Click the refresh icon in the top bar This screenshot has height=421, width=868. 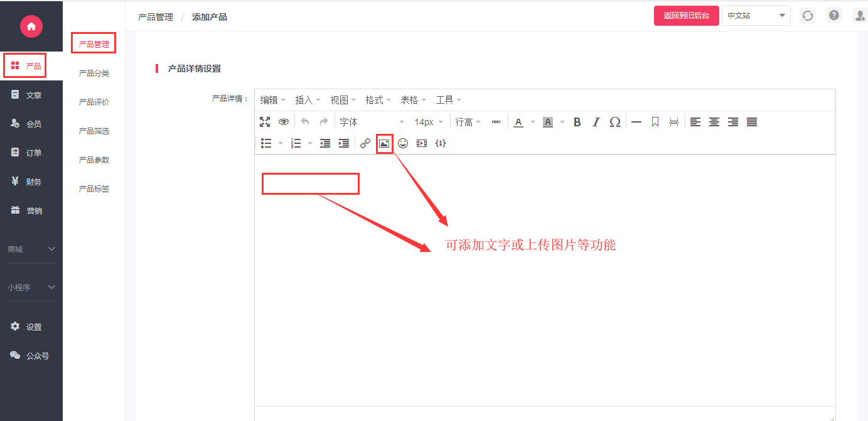[x=808, y=16]
